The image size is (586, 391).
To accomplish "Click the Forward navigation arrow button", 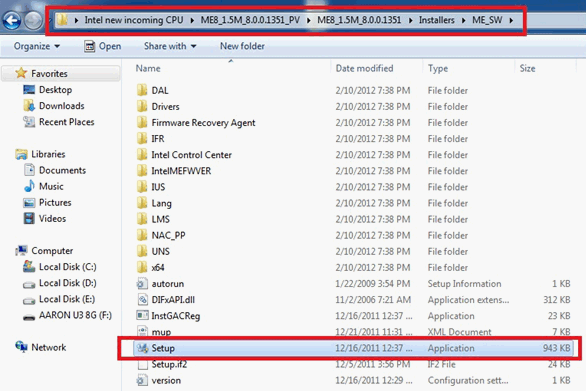I will 33,21.
